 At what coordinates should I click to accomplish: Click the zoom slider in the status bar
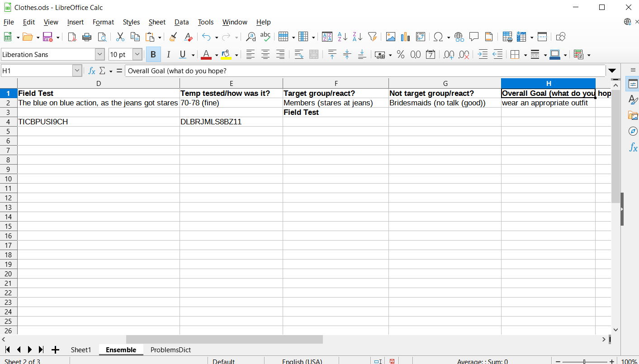click(x=584, y=361)
